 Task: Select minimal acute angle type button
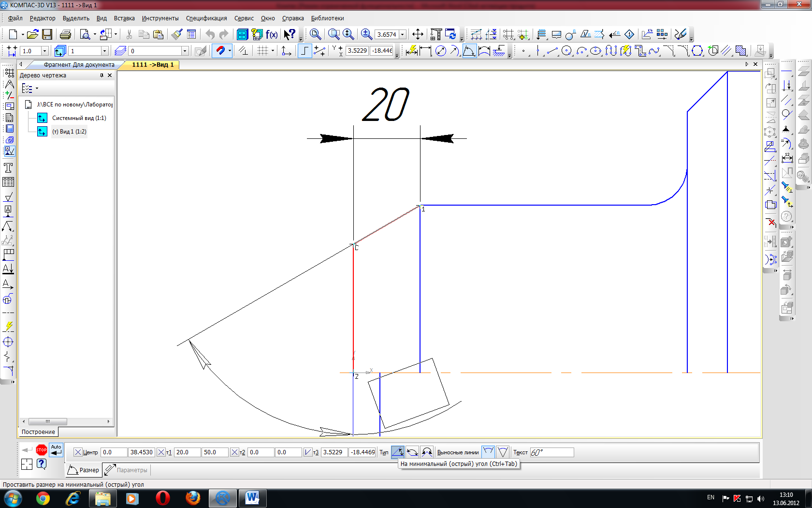398,452
